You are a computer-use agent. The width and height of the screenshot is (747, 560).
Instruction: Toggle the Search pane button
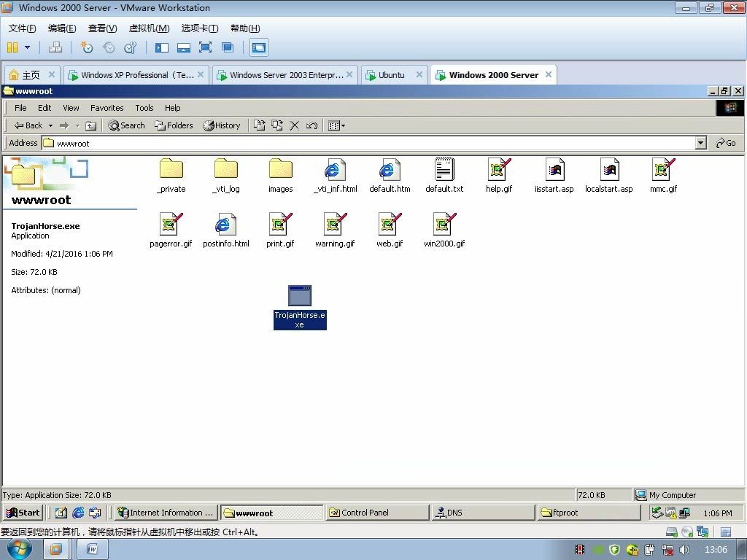pos(127,125)
